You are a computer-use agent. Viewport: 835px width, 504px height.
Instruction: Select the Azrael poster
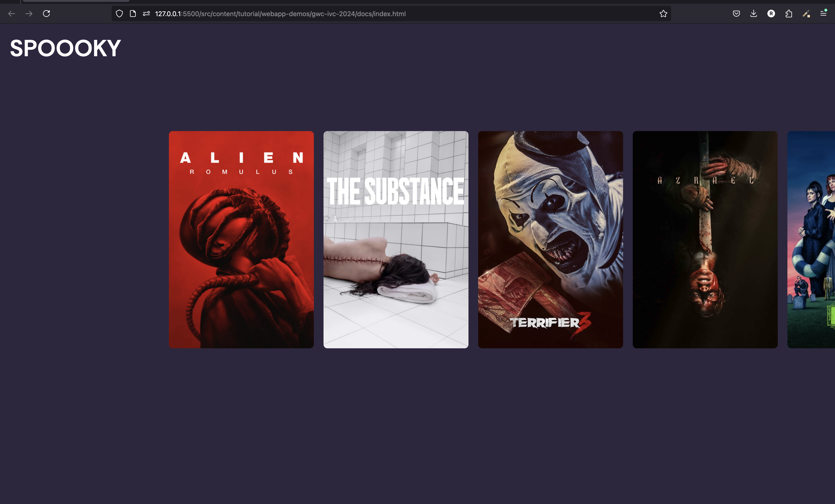pos(705,240)
